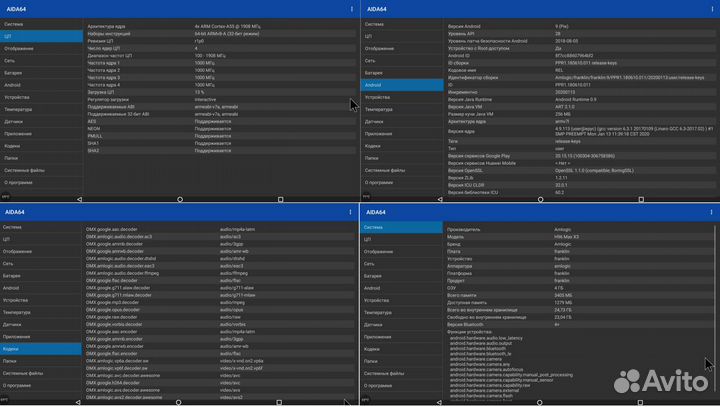
Task: Open overflow menu in the Codecs panel
Action: [351, 212]
